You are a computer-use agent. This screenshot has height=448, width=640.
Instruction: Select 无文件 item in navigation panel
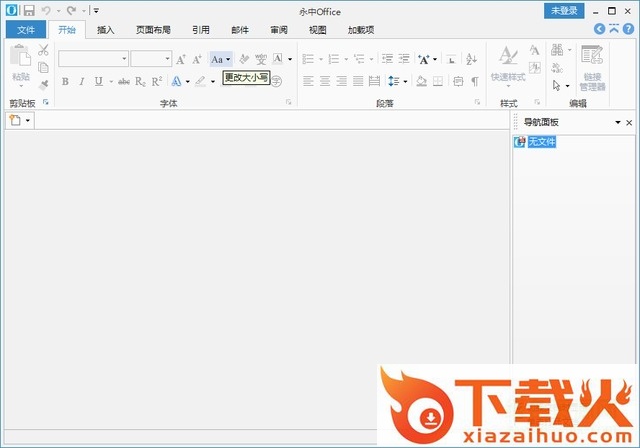542,142
